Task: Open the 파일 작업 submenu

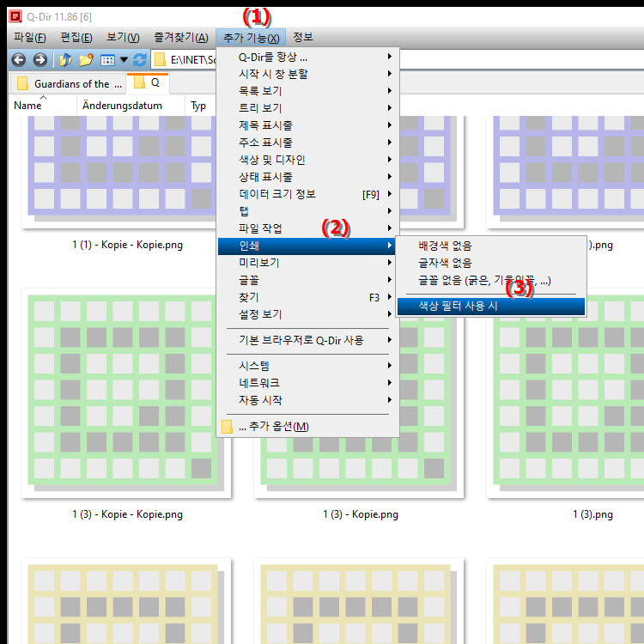Action: click(307, 228)
